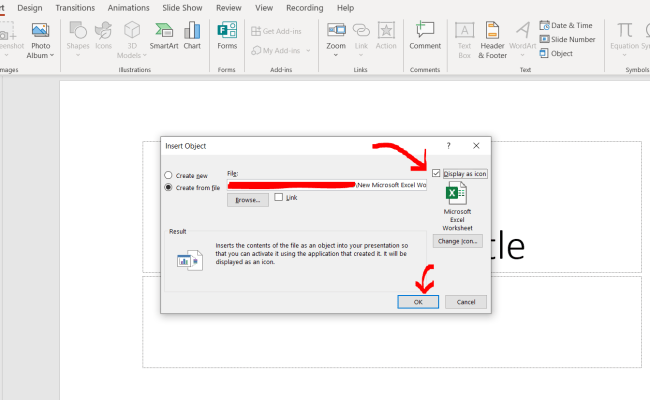
Task: Click the Change Icon... button
Action: (x=458, y=241)
